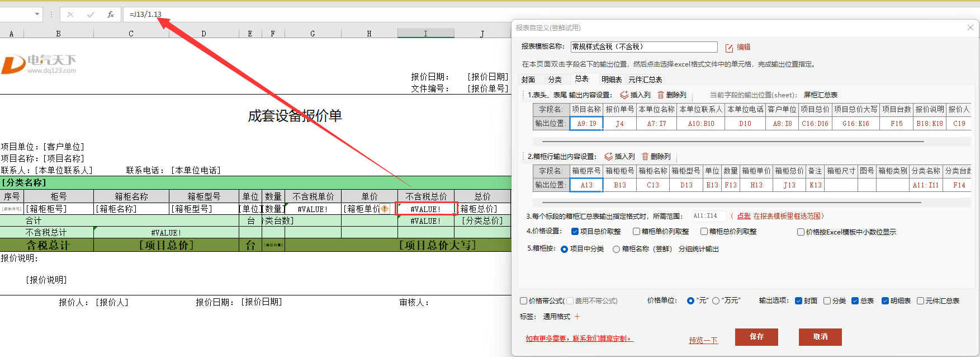Click 插入列 icon in section 2 箱柜行
The width and height of the screenshot is (980, 357).
(x=609, y=157)
